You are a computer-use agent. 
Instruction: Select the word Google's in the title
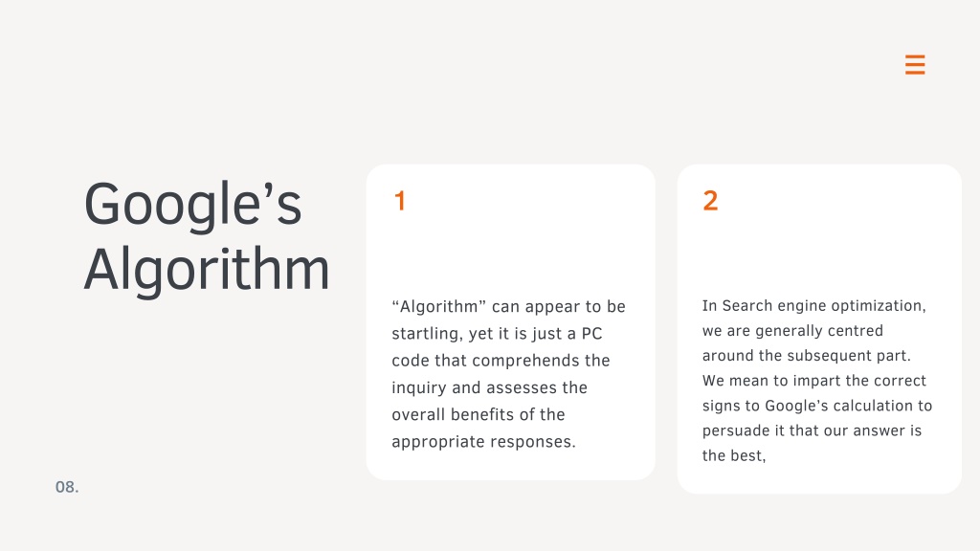point(192,205)
